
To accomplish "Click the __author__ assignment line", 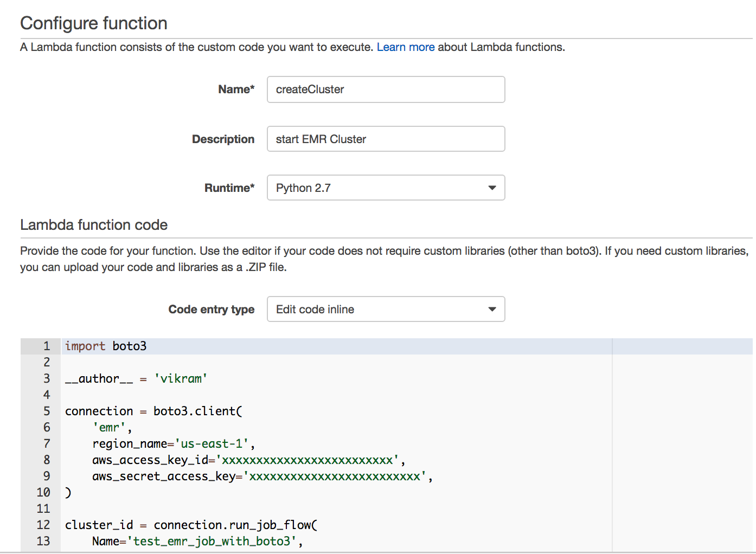I will tap(136, 379).
